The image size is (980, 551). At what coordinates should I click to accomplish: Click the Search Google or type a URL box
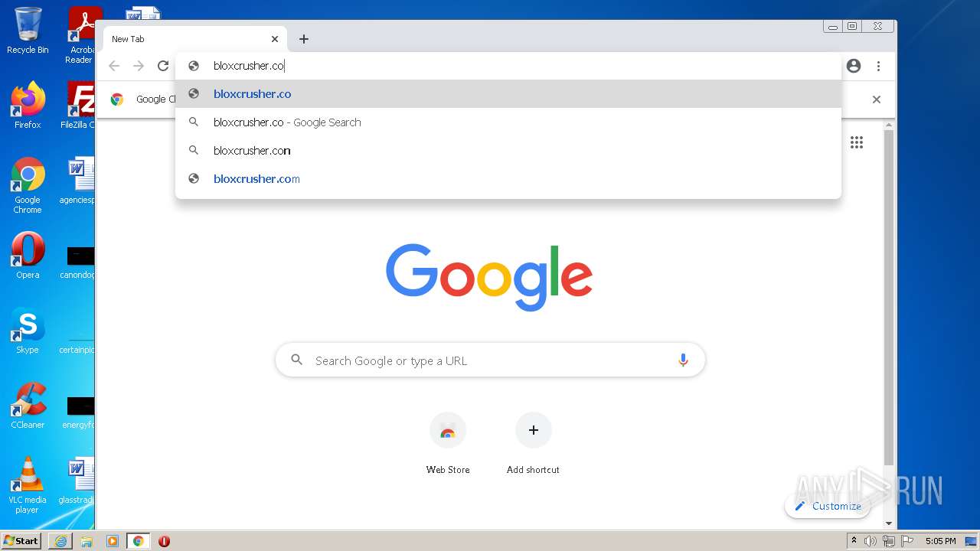(490, 360)
